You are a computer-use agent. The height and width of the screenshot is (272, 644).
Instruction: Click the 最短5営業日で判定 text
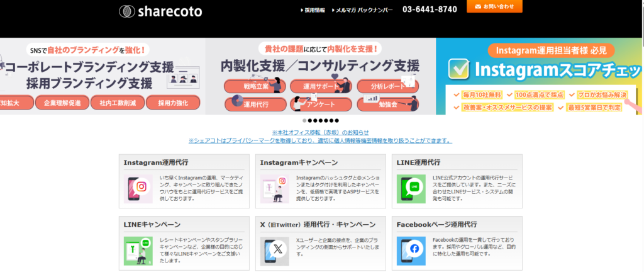point(594,108)
